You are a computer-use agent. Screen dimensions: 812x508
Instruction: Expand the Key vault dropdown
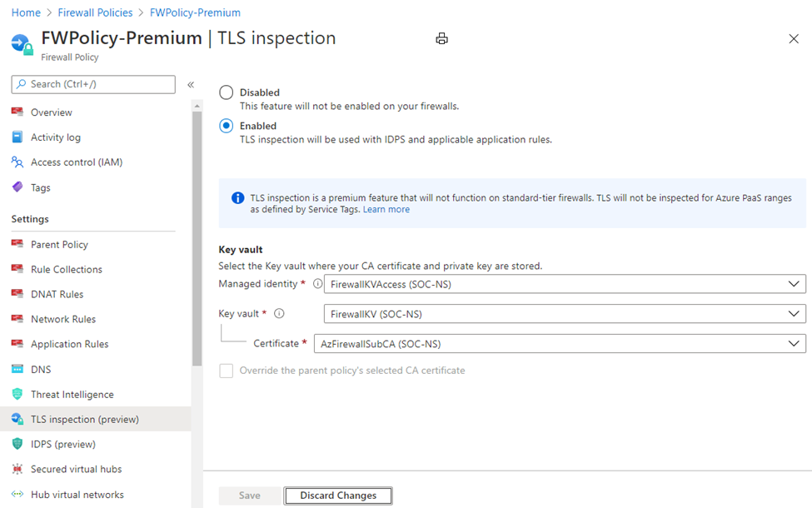click(x=564, y=314)
